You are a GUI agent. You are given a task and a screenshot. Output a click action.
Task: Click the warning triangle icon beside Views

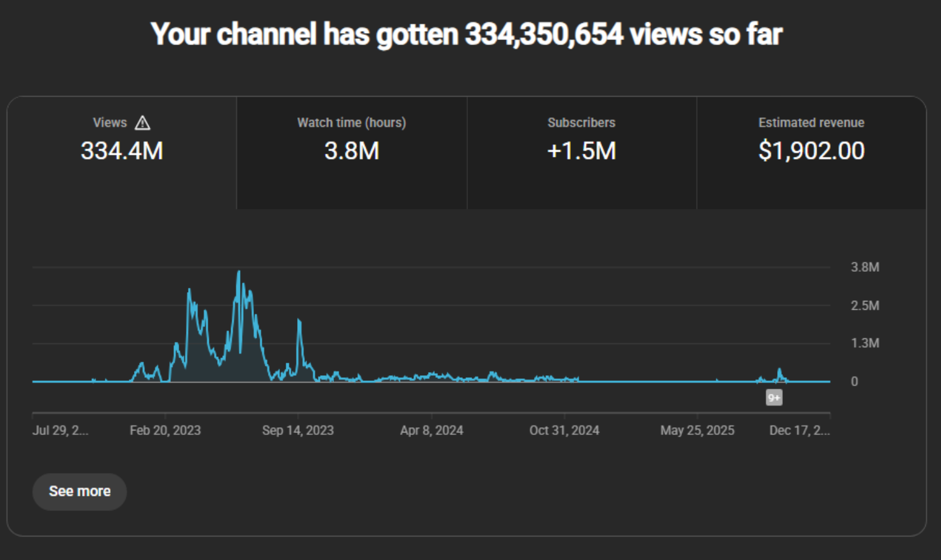click(142, 123)
